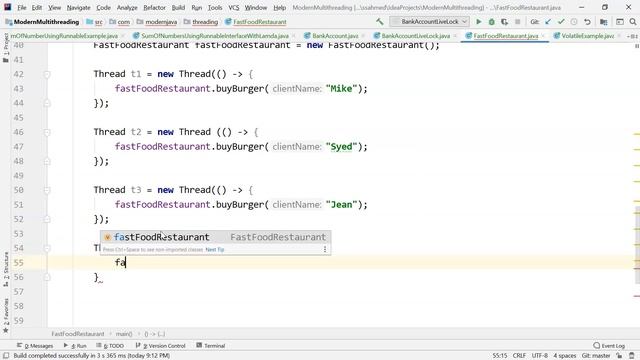
Task: Open the Version Control tool window
Action: tap(160, 346)
